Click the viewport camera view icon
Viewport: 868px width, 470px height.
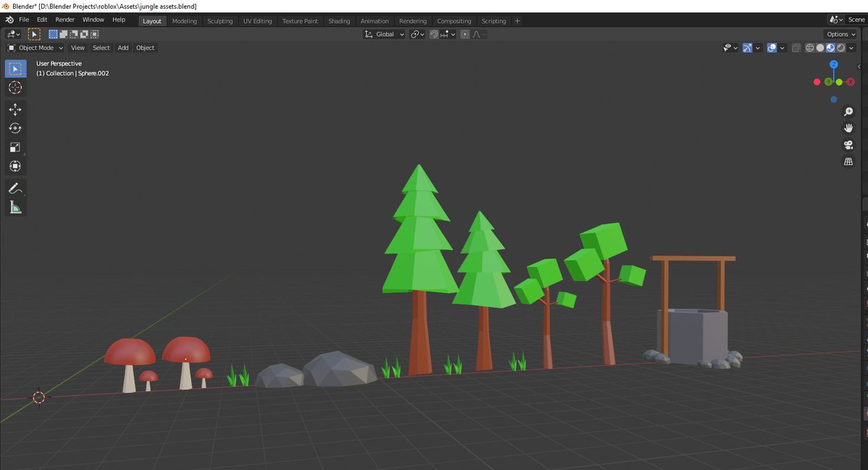click(x=848, y=145)
